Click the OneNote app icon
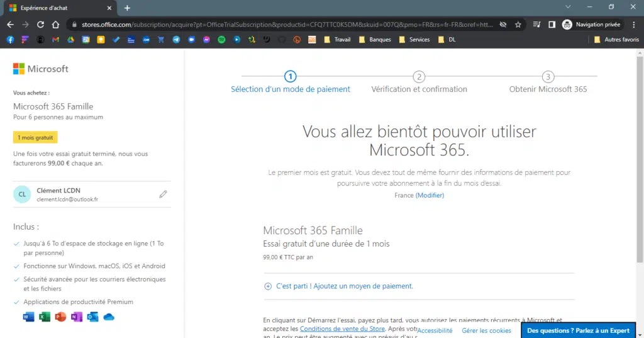Image resolution: width=644 pixels, height=338 pixels. 76,317
